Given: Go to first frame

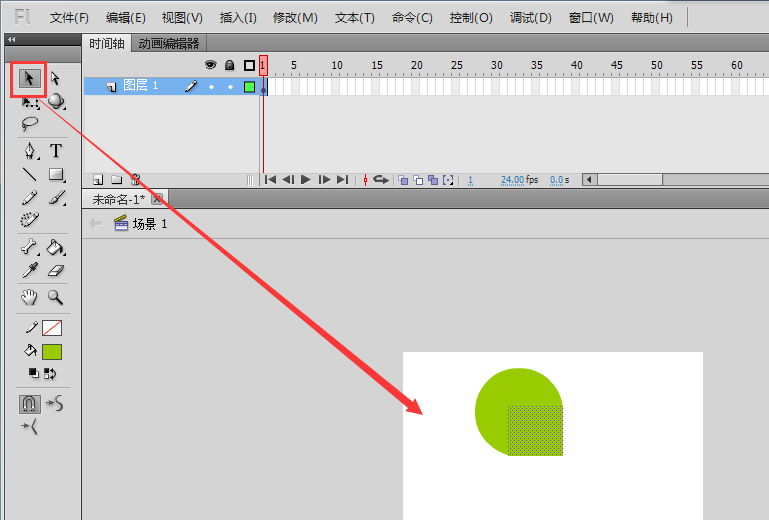Looking at the screenshot, I should (x=270, y=180).
